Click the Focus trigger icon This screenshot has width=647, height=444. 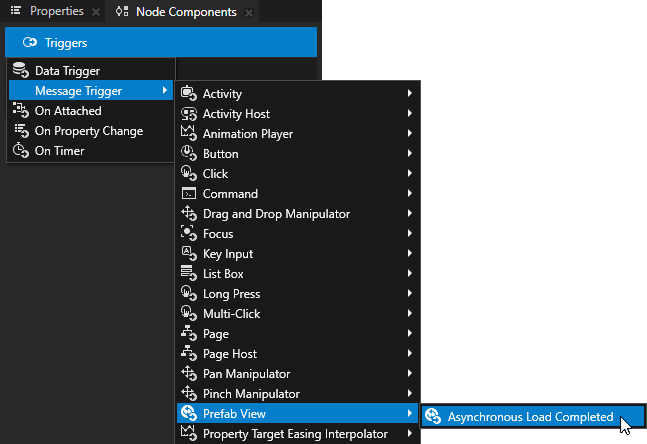click(189, 234)
